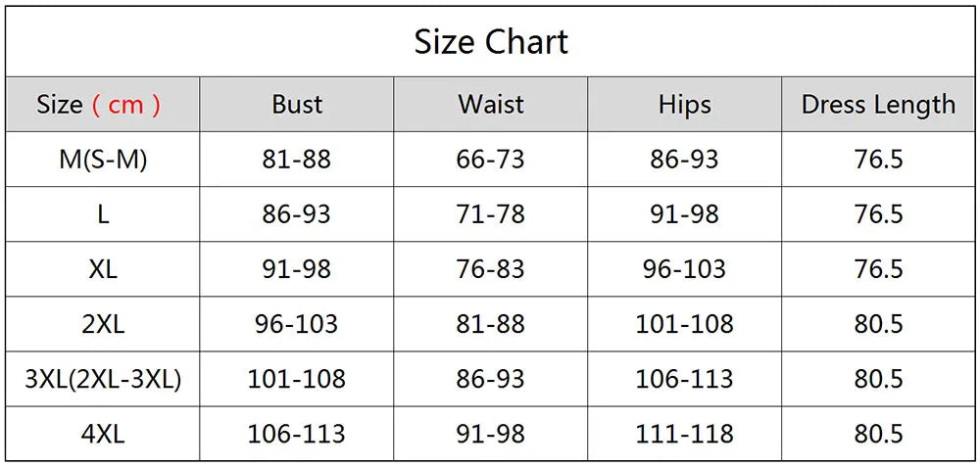Click the dress length for size L
This screenshot has width=980, height=467.
(x=878, y=214)
